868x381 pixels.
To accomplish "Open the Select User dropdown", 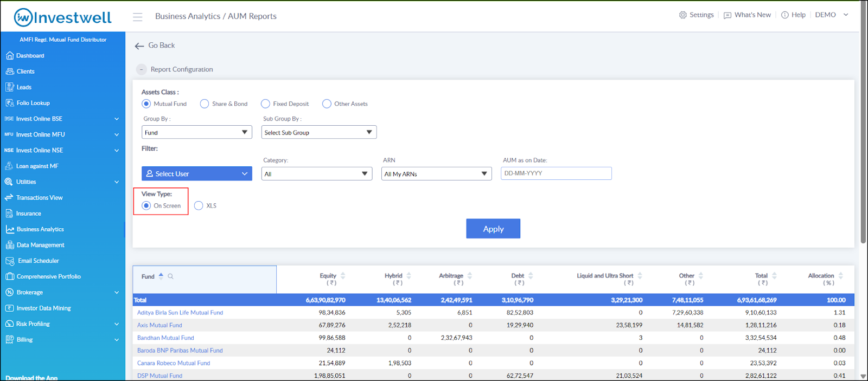I will pos(197,173).
